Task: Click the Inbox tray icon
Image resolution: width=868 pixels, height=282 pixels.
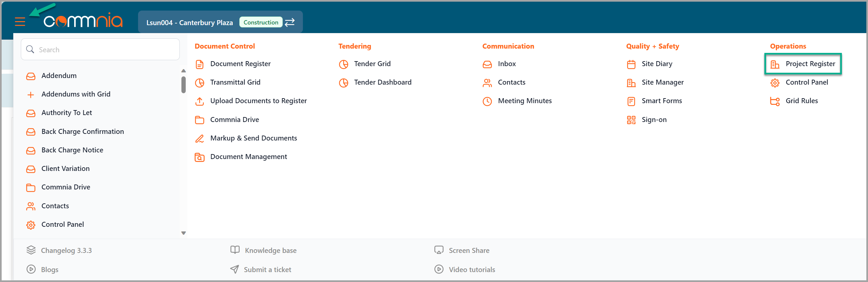Action: 487,64
